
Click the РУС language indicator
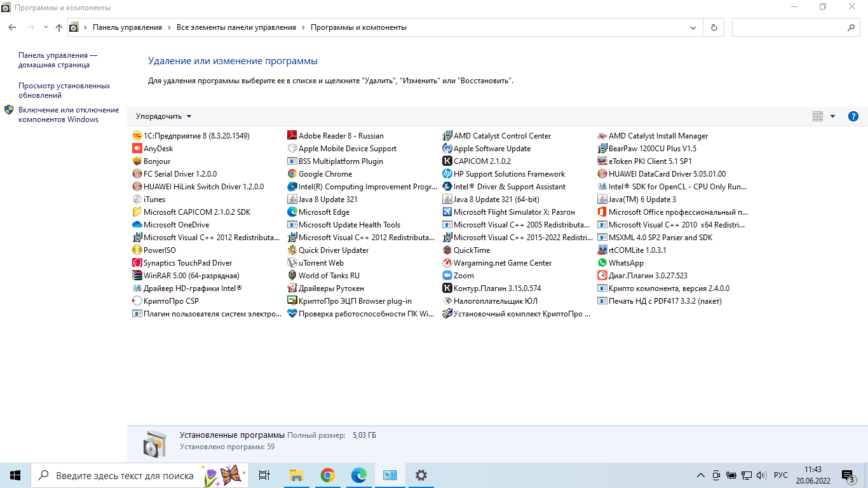pyautogui.click(x=781, y=475)
